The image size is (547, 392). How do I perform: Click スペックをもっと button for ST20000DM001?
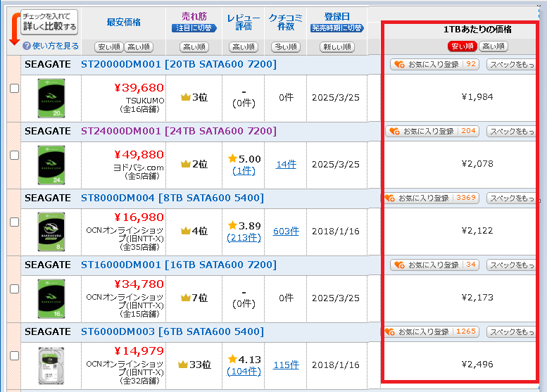[511, 65]
